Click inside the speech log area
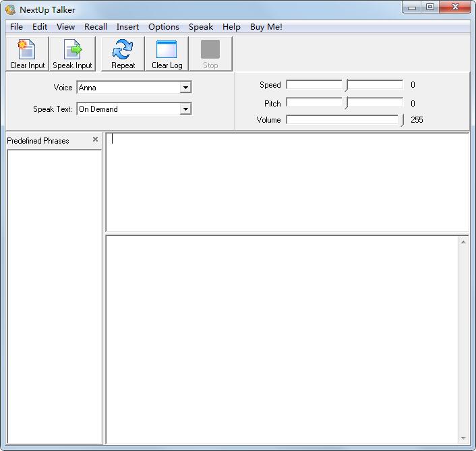The image size is (476, 451). pos(282,340)
